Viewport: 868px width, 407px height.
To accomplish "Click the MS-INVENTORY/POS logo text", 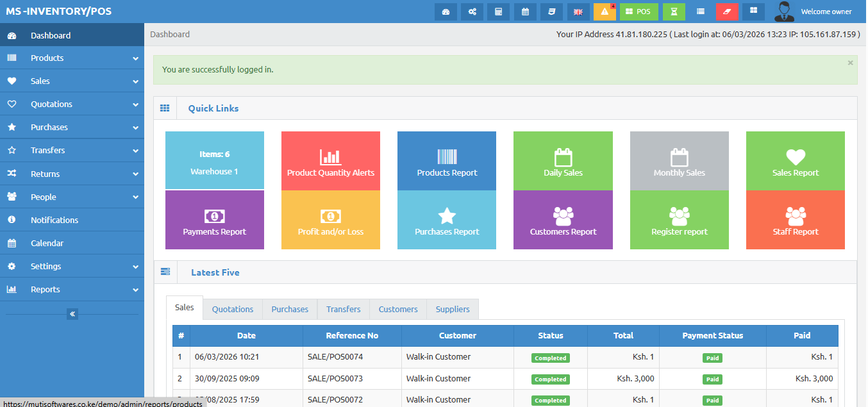I will tap(59, 12).
